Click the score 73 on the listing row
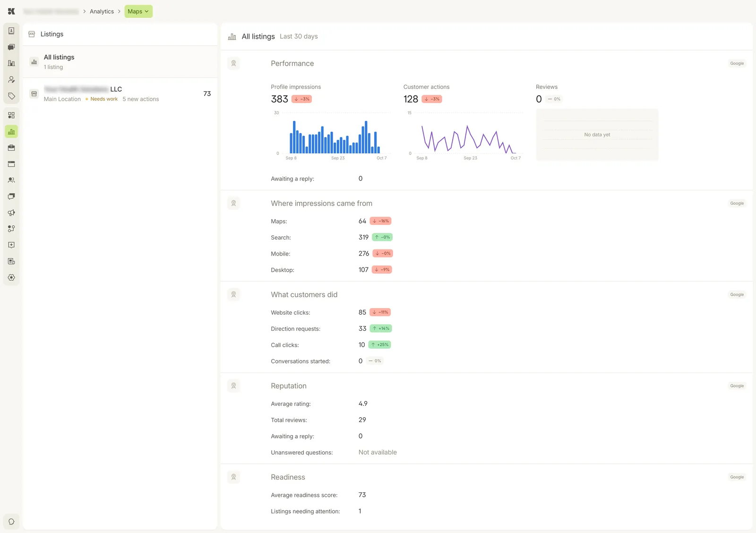The height and width of the screenshot is (533, 756). pos(207,94)
